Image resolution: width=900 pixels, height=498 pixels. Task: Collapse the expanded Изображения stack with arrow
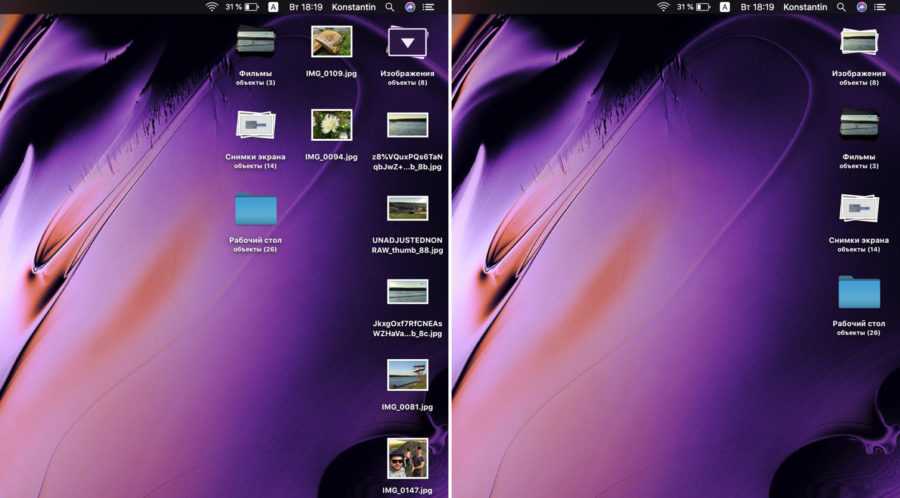click(x=407, y=42)
